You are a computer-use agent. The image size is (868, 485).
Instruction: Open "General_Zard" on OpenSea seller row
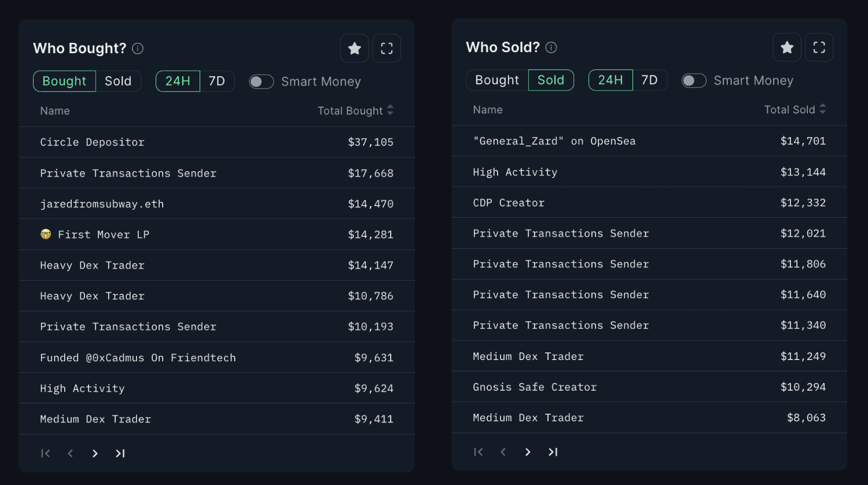click(554, 141)
